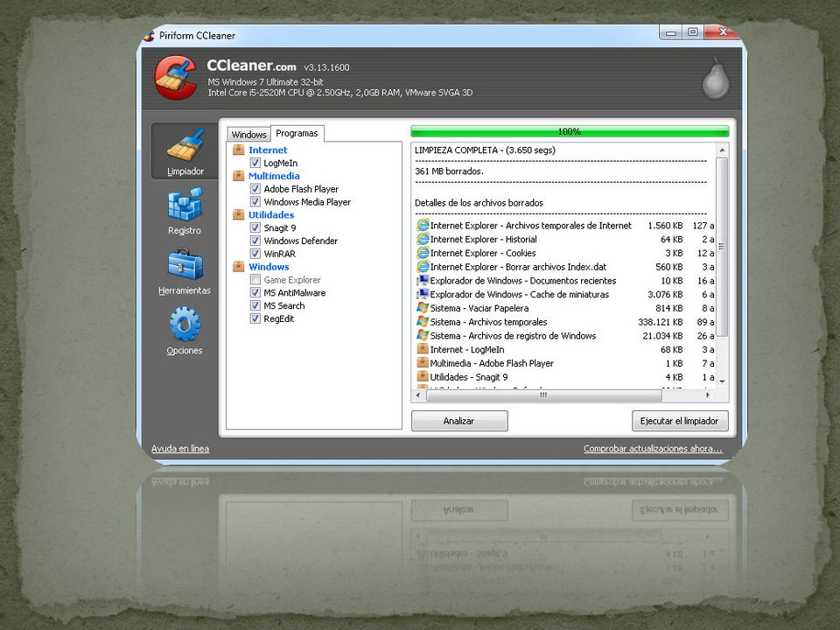This screenshot has height=630, width=840.
Task: Uncheck the LogMeIn checkbox
Action: (x=255, y=163)
